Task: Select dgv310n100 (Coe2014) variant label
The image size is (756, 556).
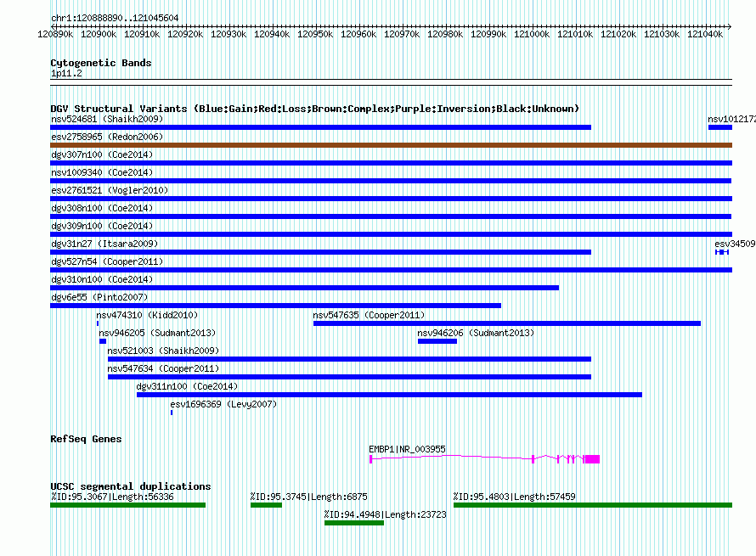Action: click(x=102, y=279)
